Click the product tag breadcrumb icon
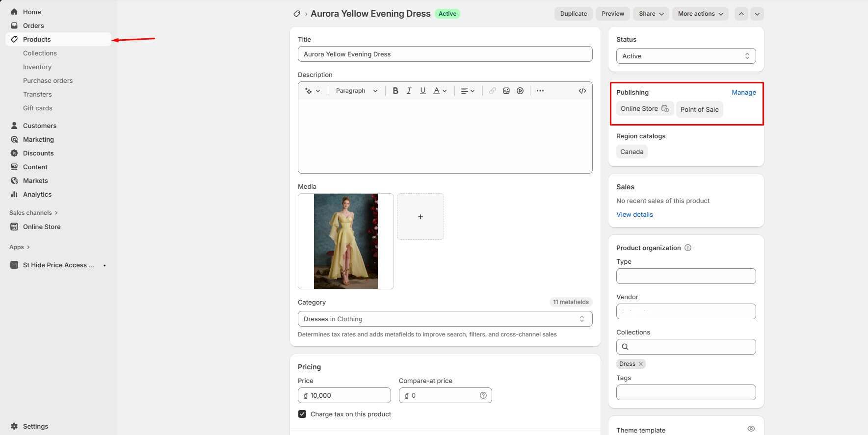Screen dimensions: 868x435 pos(297,14)
